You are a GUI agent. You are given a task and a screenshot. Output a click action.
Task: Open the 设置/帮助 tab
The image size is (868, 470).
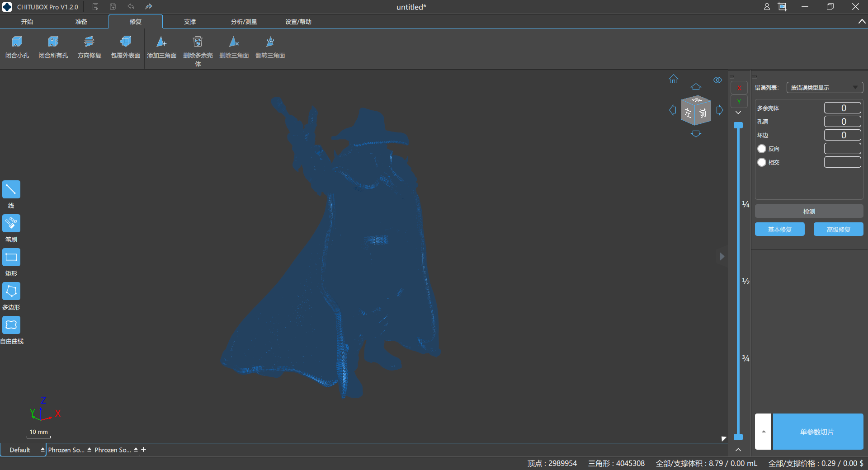click(x=298, y=22)
